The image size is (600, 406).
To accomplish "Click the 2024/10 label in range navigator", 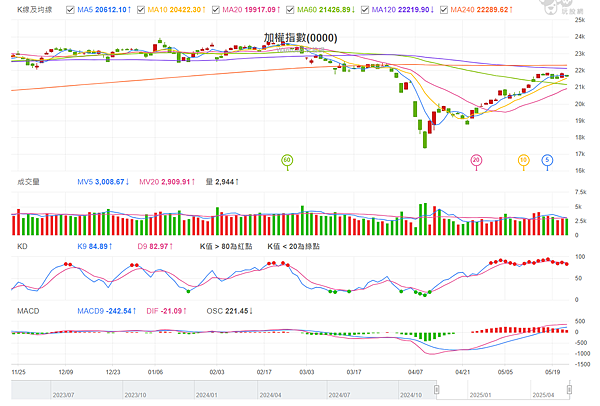I will pos(411,395).
